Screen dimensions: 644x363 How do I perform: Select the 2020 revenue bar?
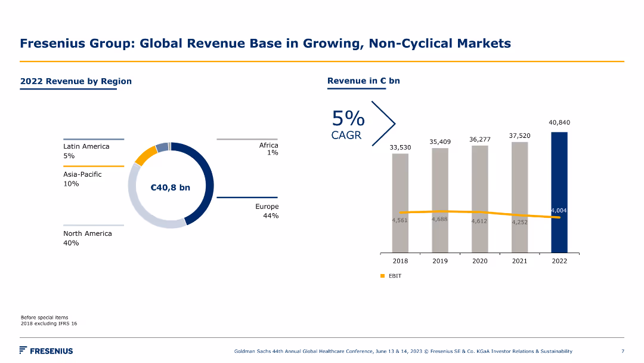click(479, 199)
